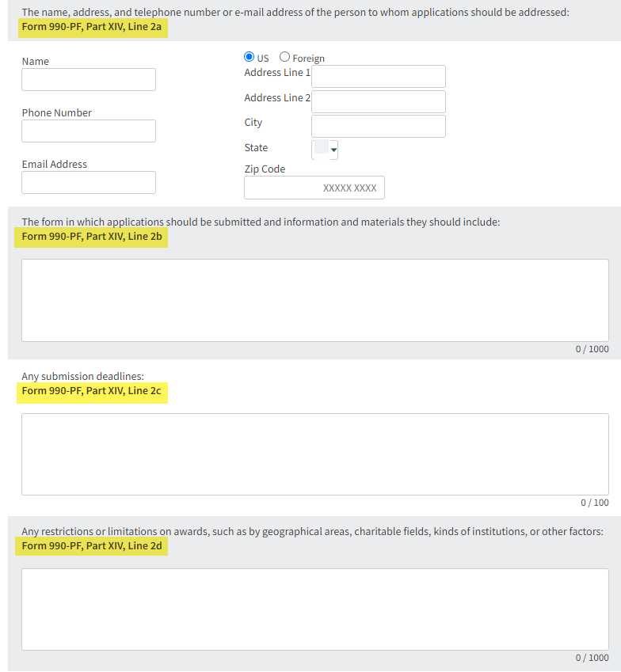Viewport: 621px width, 672px height.
Task: Focus the restrictions or limitations text area
Action: [315, 609]
